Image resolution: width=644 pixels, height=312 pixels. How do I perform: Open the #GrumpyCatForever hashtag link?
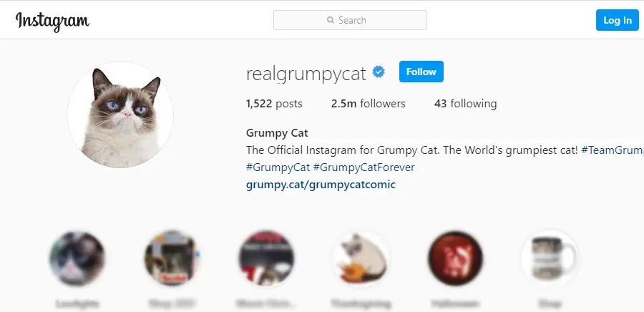364,167
